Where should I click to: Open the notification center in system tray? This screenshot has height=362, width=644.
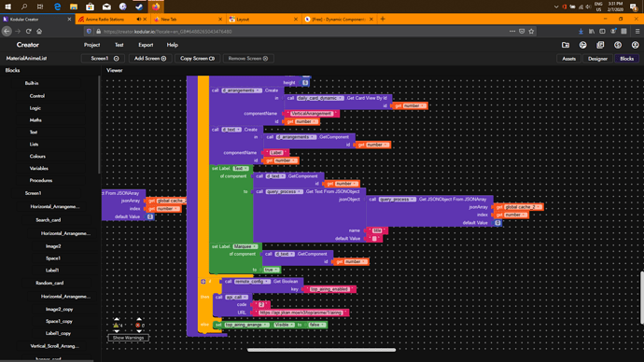click(x=634, y=7)
